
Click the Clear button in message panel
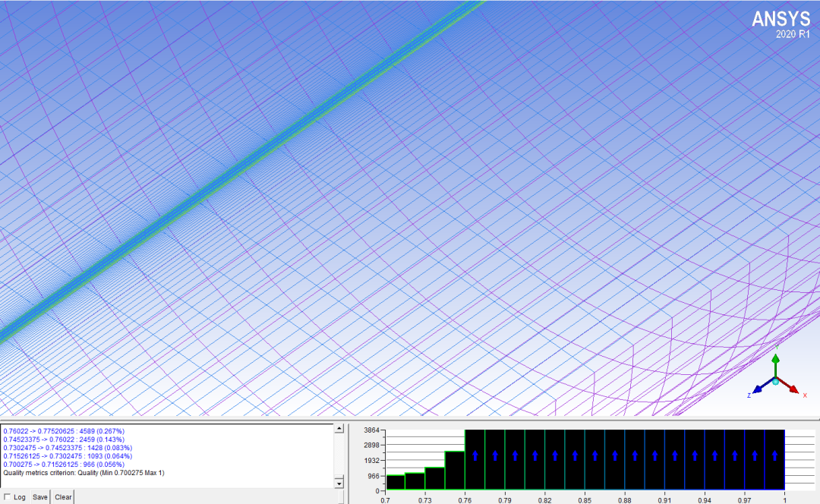tap(63, 496)
